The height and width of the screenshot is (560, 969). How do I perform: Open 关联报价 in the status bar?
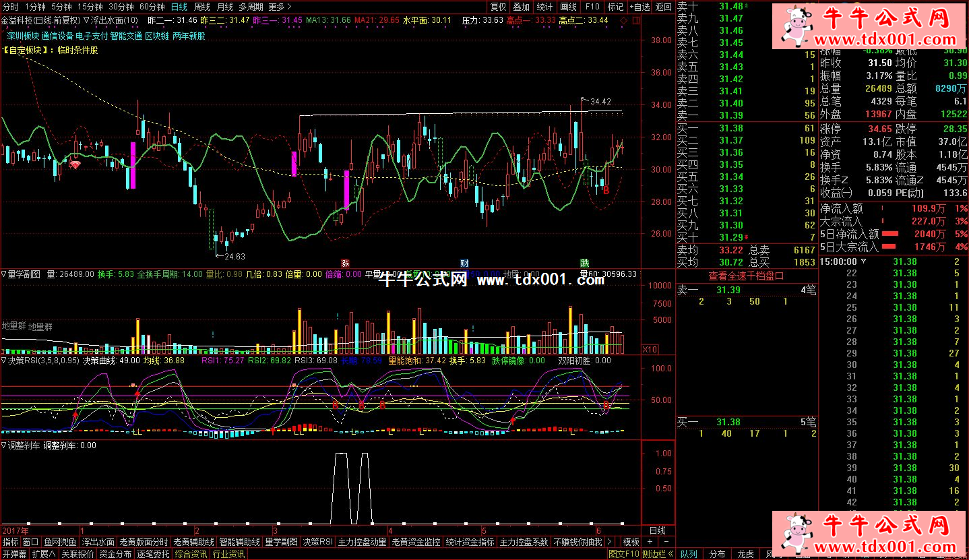click(77, 554)
